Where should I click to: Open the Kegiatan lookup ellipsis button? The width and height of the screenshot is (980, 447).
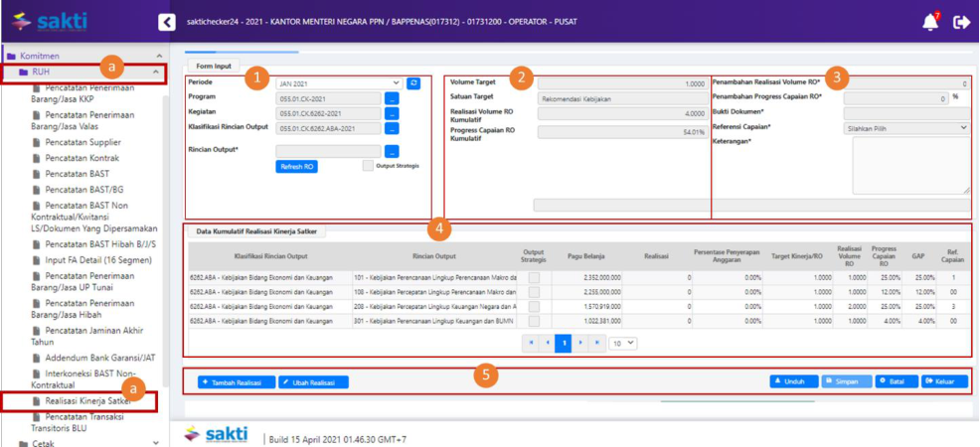(x=392, y=113)
